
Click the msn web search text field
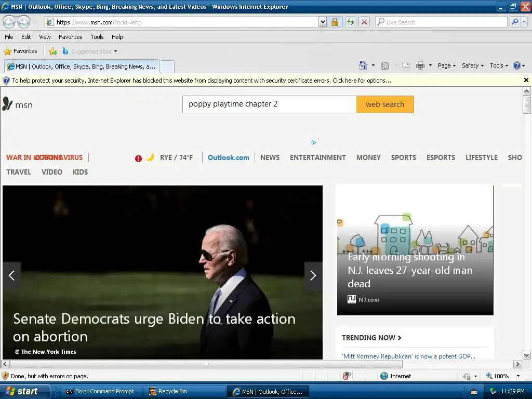point(270,104)
